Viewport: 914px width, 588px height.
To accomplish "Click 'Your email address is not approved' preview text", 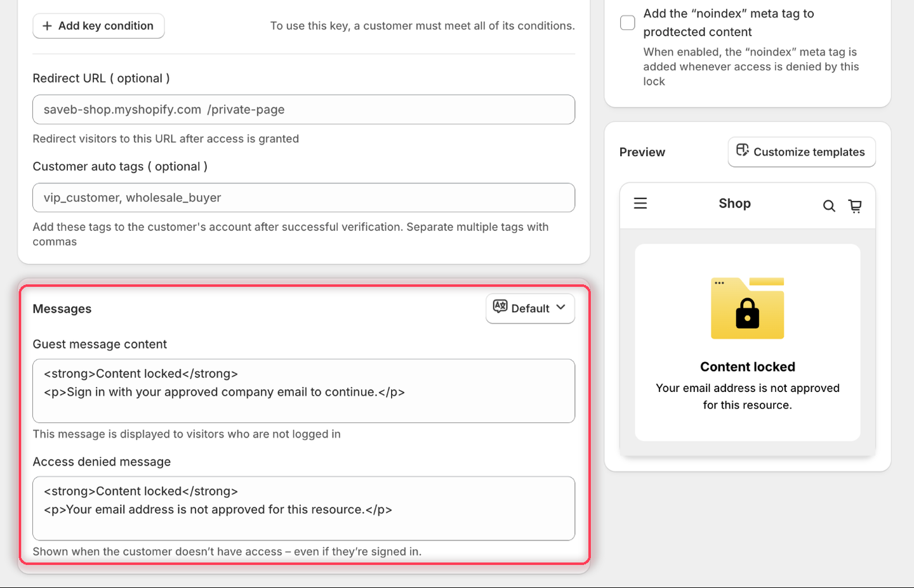I will click(x=748, y=396).
